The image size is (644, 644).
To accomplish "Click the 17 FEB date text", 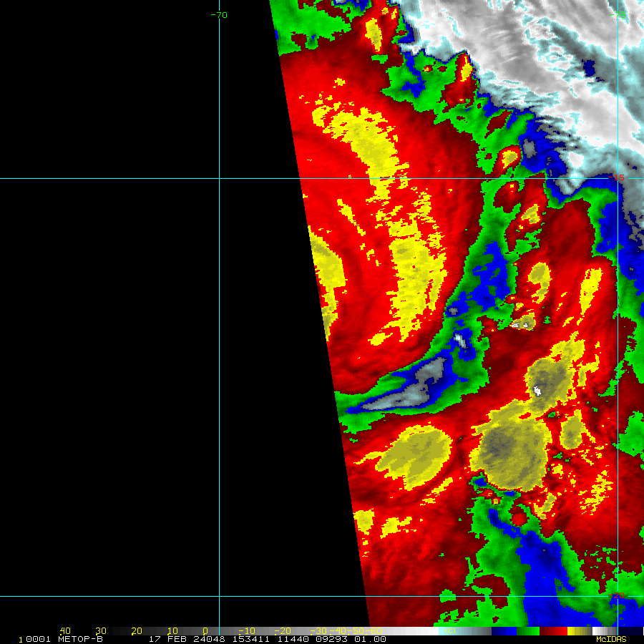I will click(167, 639).
